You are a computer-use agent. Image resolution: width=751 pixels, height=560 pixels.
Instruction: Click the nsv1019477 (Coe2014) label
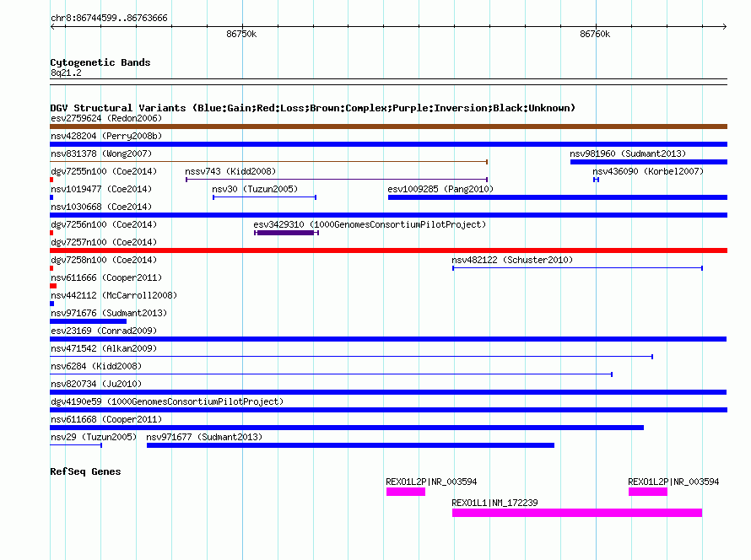(x=101, y=189)
